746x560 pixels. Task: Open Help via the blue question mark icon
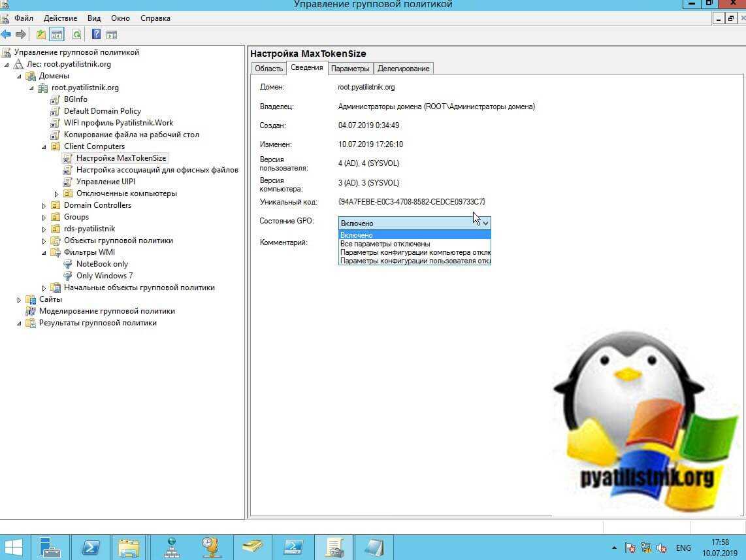96,35
